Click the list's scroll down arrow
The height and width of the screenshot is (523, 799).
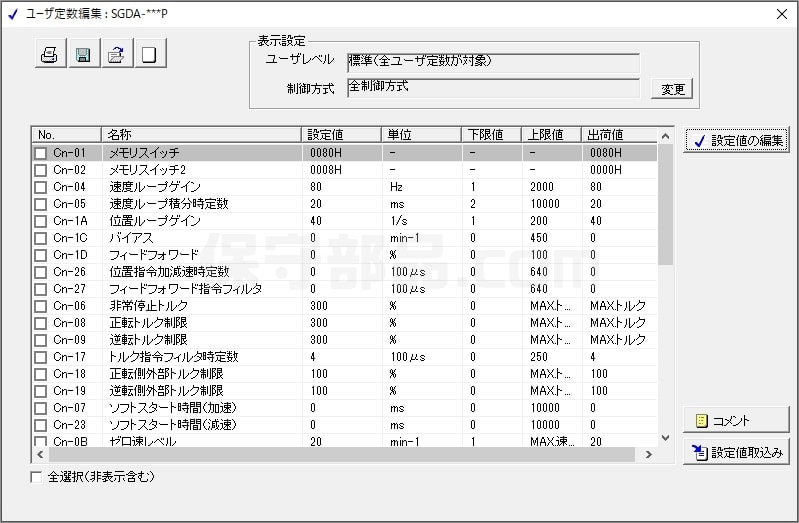click(x=665, y=437)
